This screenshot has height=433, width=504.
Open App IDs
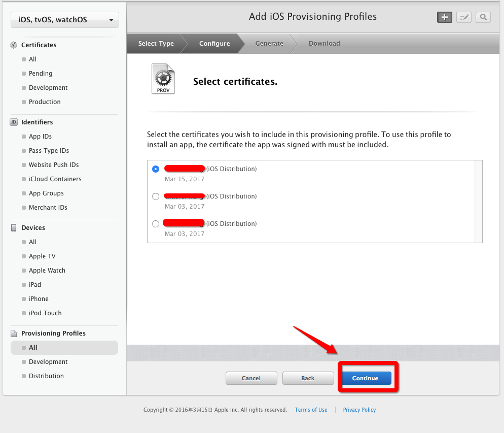click(40, 137)
